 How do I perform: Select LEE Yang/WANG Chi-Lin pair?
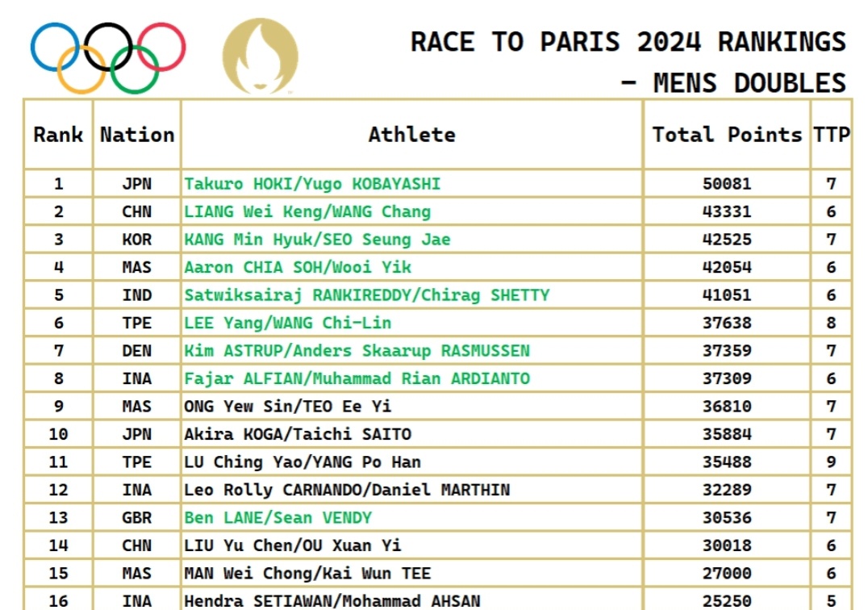(288, 323)
